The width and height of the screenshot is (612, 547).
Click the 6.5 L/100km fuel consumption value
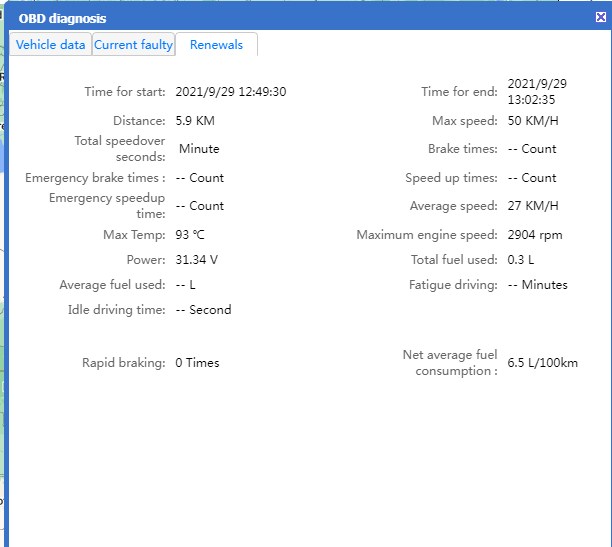click(x=542, y=363)
